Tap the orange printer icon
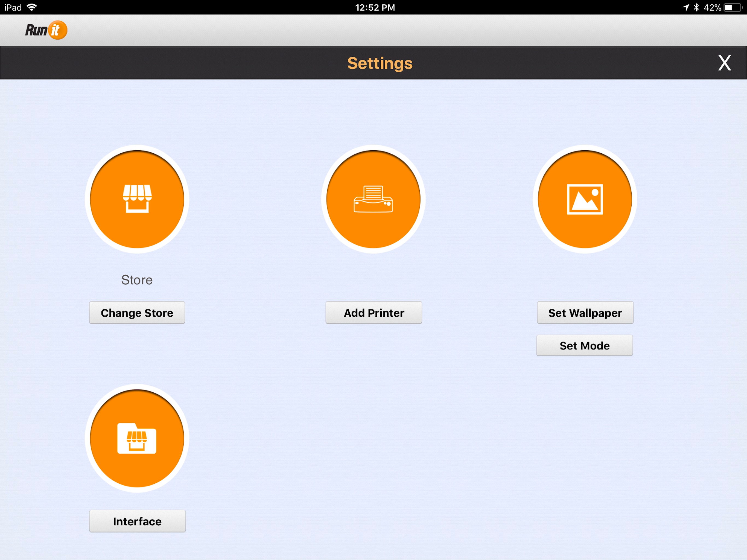Viewport: 747px width, 560px height. (373, 199)
